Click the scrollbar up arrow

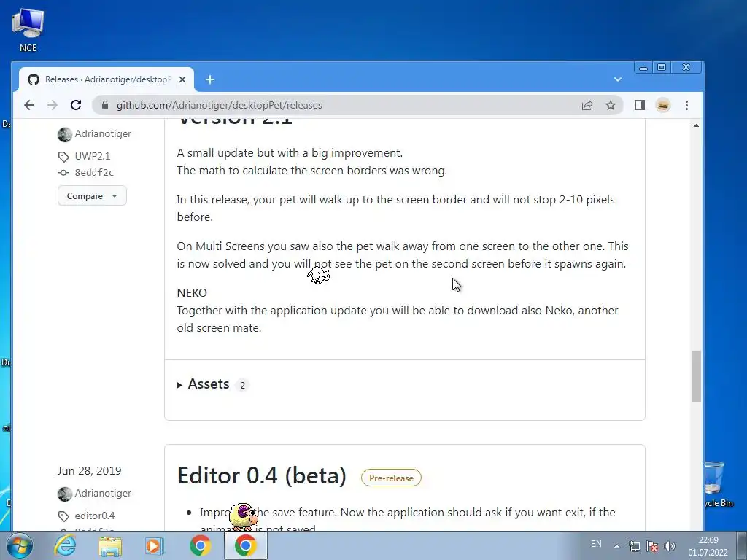pos(696,125)
